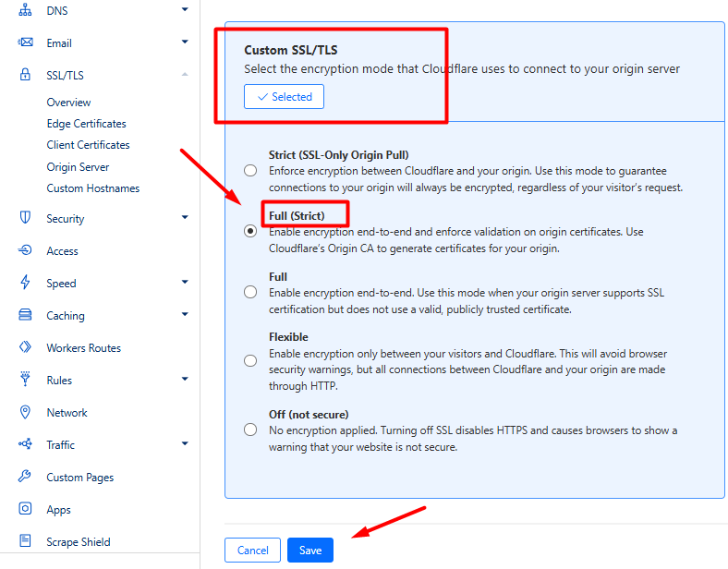
Task: Click the DNS network icon in sidebar
Action: 26,10
